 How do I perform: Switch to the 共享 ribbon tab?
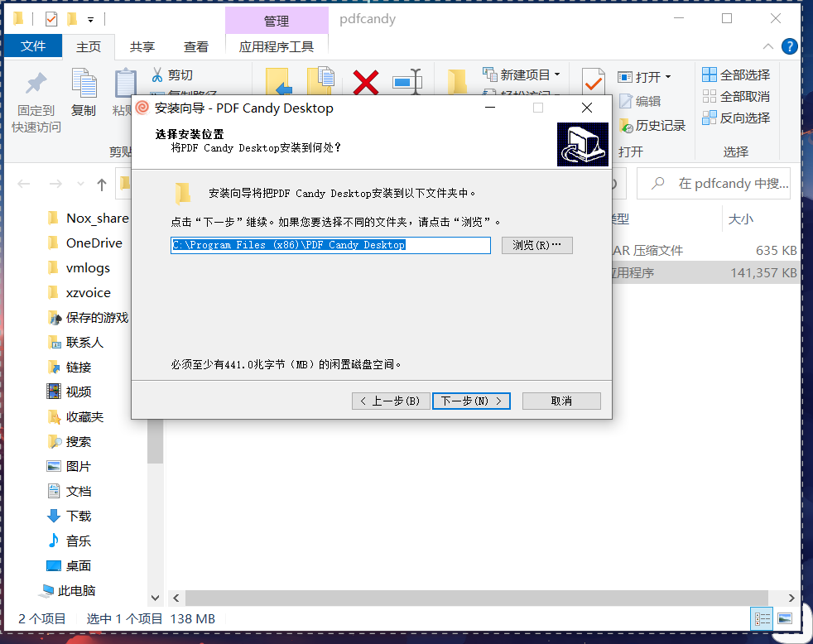pyautogui.click(x=142, y=46)
